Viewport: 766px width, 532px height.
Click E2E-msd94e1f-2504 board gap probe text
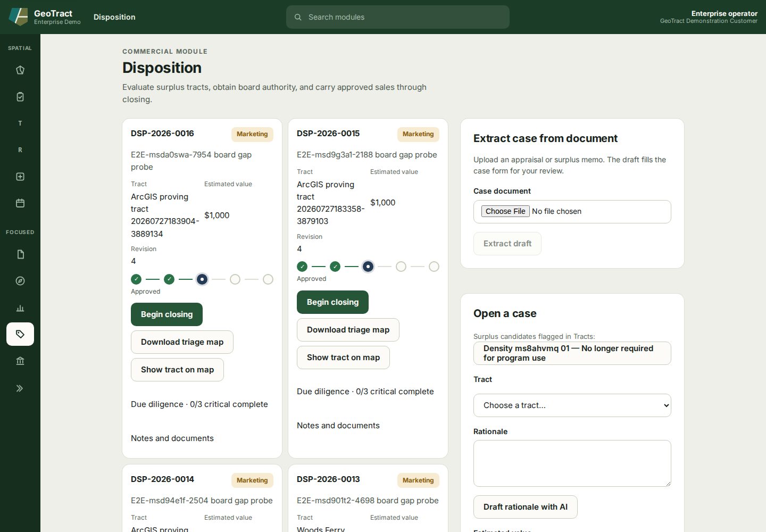pyautogui.click(x=202, y=501)
